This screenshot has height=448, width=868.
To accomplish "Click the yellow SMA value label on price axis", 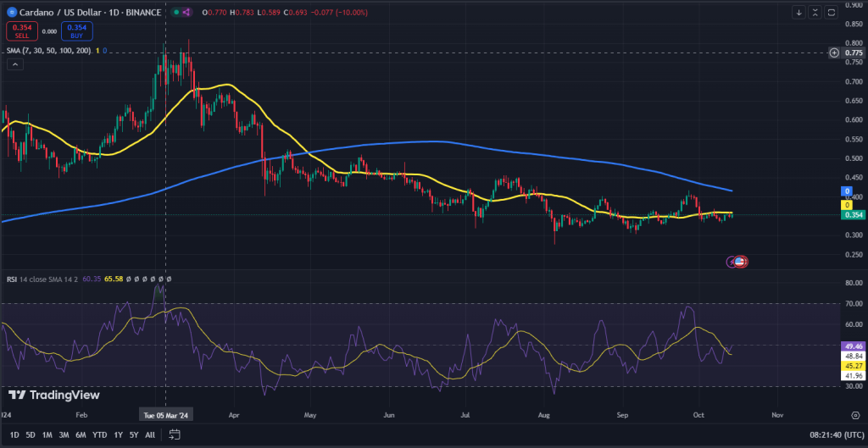I will coord(847,205).
